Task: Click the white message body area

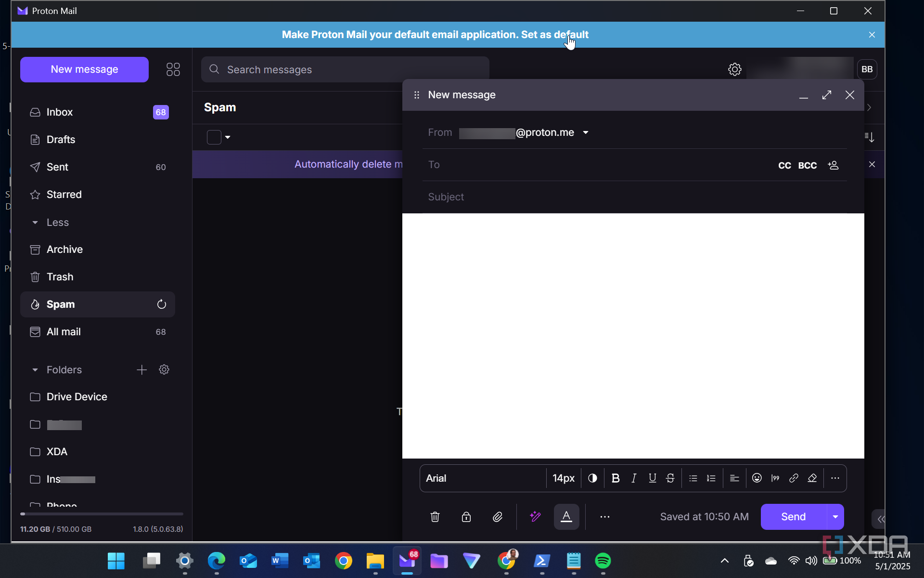Action: pyautogui.click(x=633, y=336)
